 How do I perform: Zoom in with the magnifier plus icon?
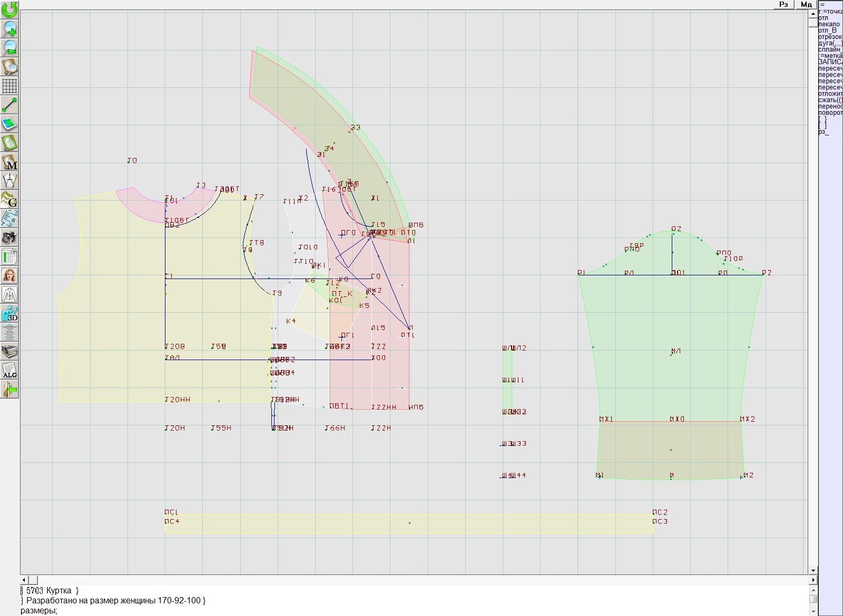(x=9, y=28)
